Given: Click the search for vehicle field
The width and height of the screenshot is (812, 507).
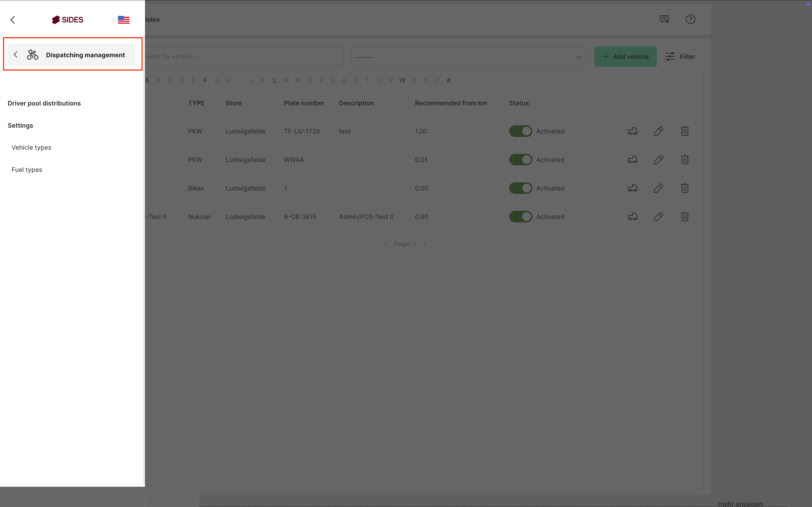Looking at the screenshot, I should coord(242,57).
